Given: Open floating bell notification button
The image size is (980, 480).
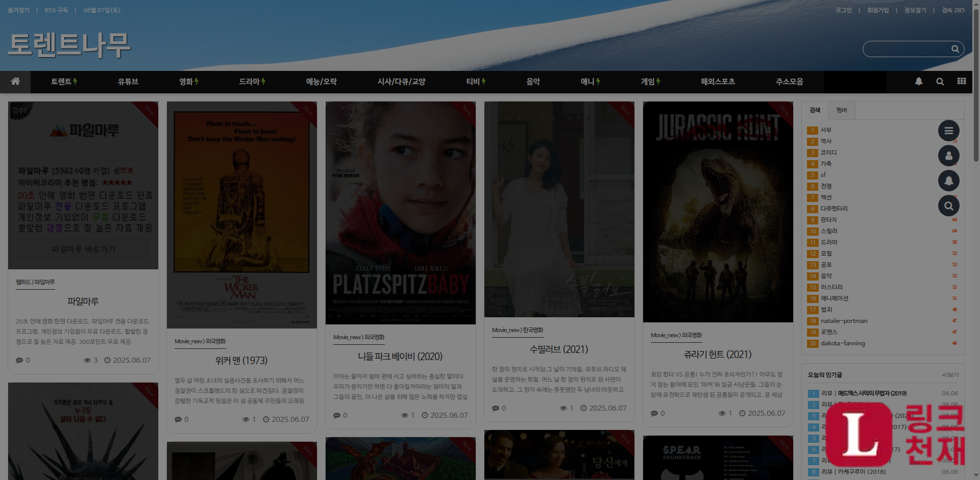Looking at the screenshot, I should click(x=949, y=181).
